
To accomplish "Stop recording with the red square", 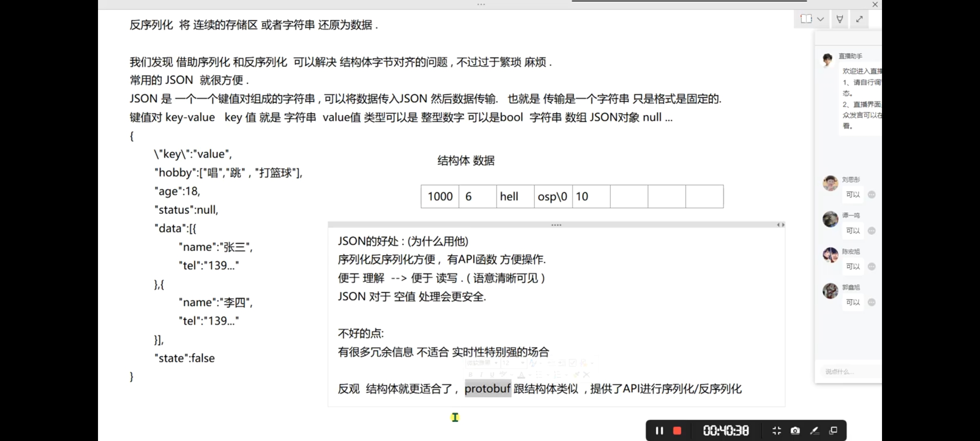I will point(677,431).
